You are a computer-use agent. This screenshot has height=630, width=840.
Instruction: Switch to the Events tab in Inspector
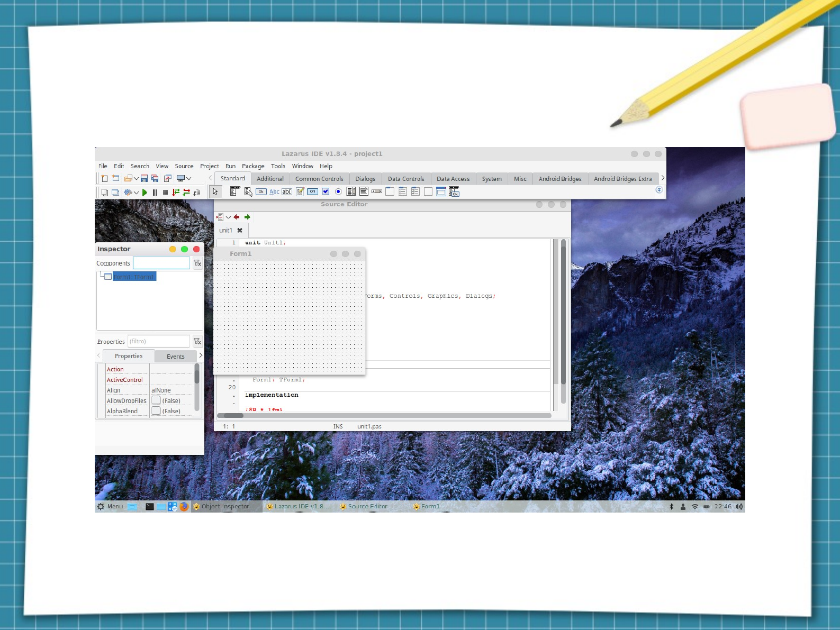[x=176, y=357]
